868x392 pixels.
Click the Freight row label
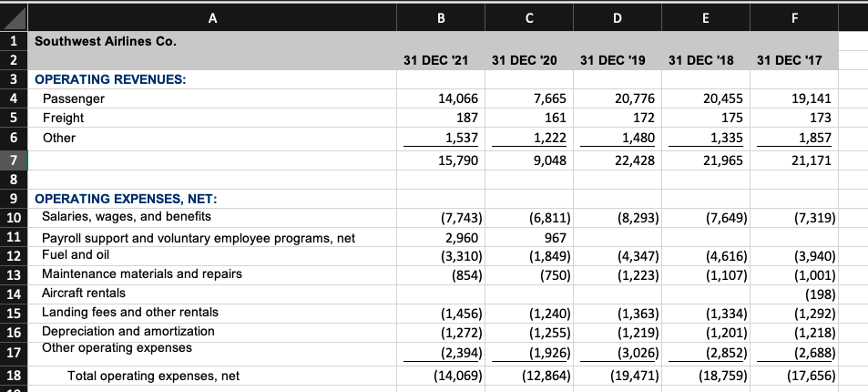pos(63,118)
